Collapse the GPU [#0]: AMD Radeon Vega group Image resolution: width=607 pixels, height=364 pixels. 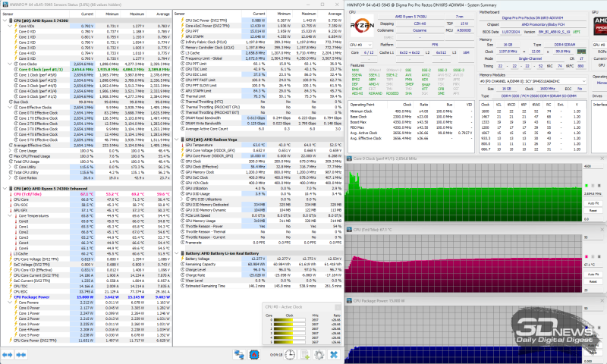click(x=177, y=140)
